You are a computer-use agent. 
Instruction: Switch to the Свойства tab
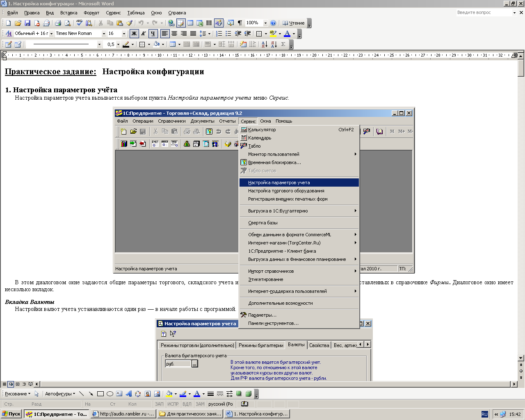(x=319, y=345)
